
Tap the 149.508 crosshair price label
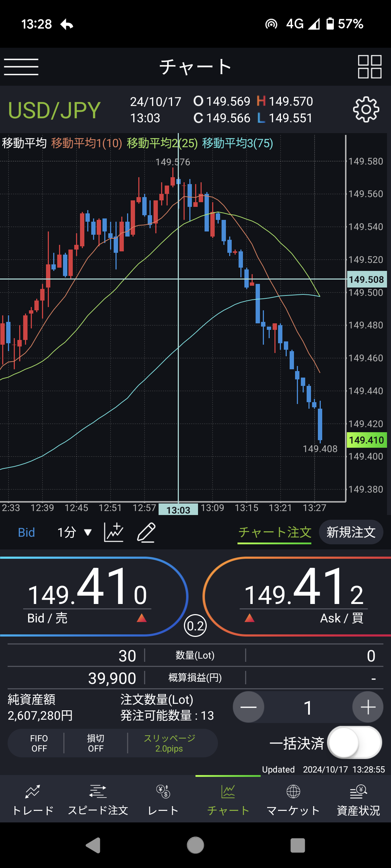coord(366,279)
